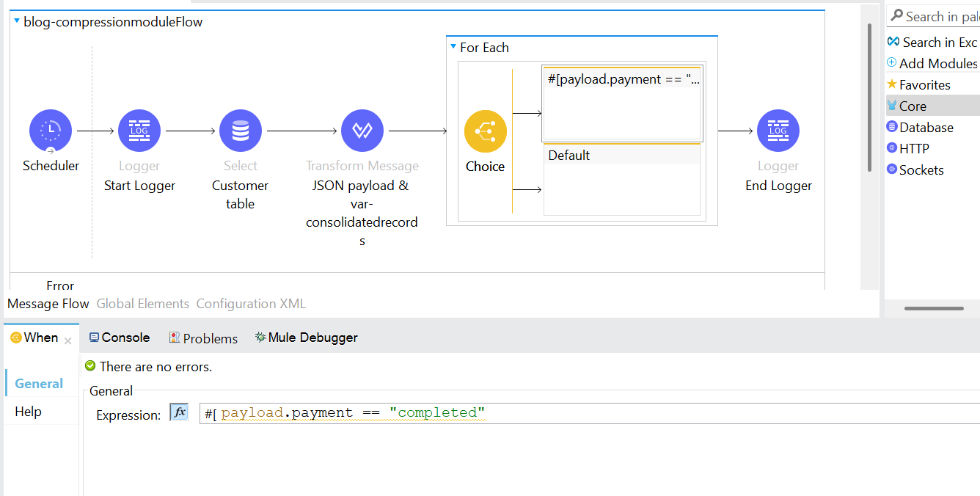Viewport: 980px width, 496px height.
Task: Open the Console view tab
Action: (120, 338)
